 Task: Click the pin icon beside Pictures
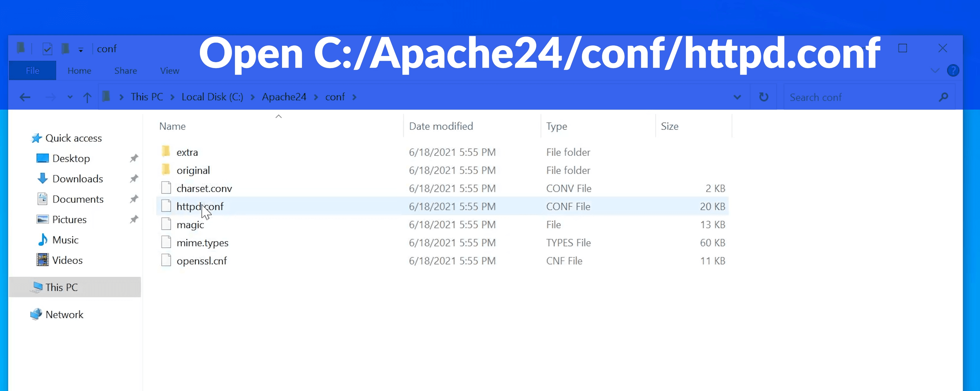pyautogui.click(x=134, y=219)
